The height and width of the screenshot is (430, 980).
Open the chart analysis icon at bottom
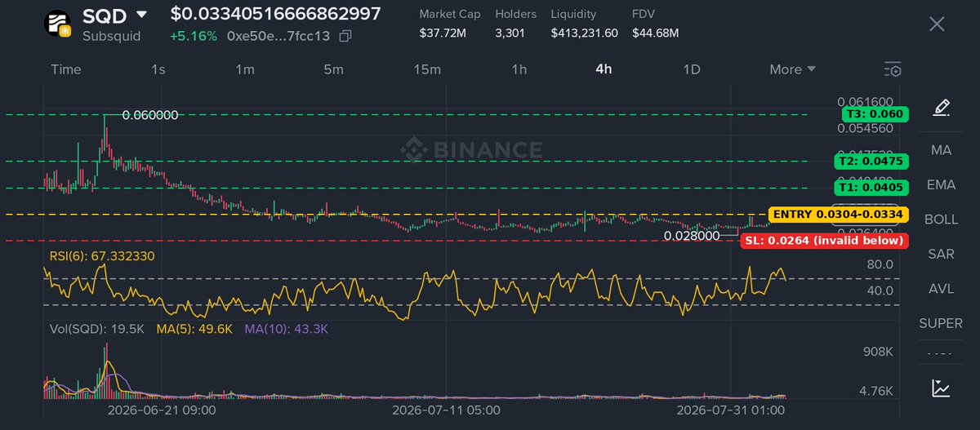click(x=941, y=388)
